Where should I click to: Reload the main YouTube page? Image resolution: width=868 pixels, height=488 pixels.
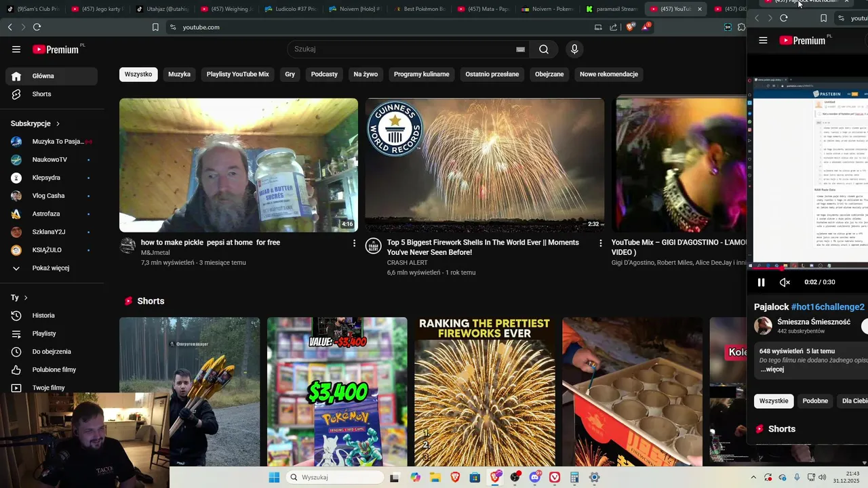pyautogui.click(x=37, y=27)
